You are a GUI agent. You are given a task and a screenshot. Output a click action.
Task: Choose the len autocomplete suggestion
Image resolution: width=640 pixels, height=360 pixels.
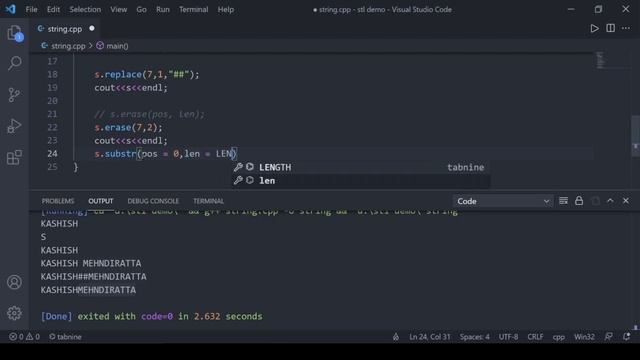[361, 180]
